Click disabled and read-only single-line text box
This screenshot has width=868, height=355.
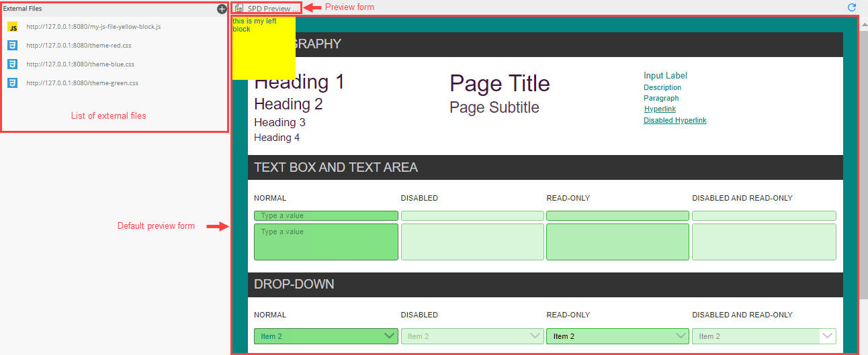pyautogui.click(x=764, y=215)
